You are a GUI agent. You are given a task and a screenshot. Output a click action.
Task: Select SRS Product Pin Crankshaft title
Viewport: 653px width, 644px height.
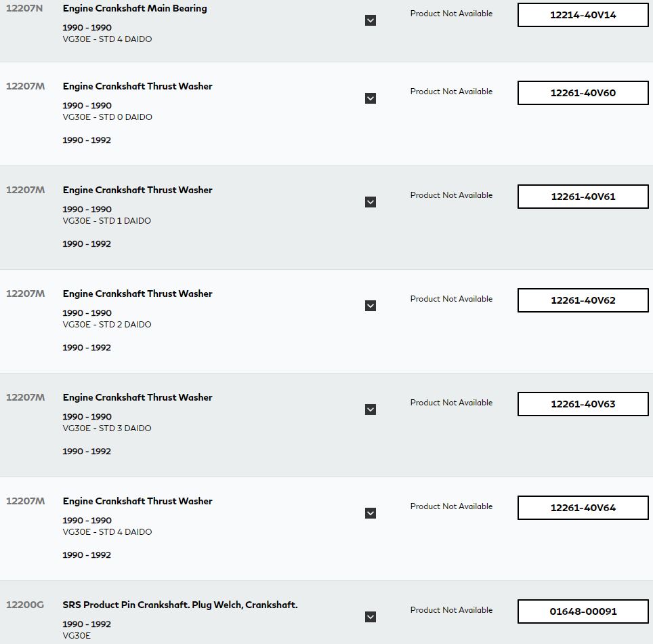coord(180,605)
